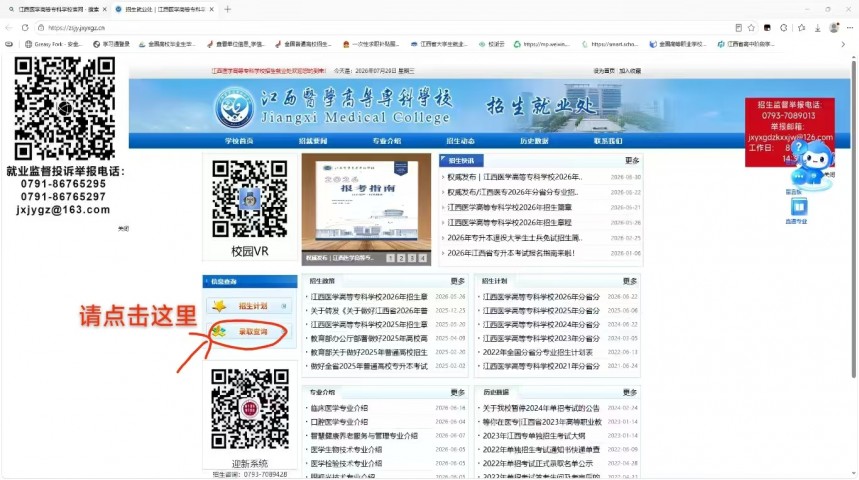The image size is (859, 480).
Task: Open 历史数据 navigation item
Action: pyautogui.click(x=534, y=141)
